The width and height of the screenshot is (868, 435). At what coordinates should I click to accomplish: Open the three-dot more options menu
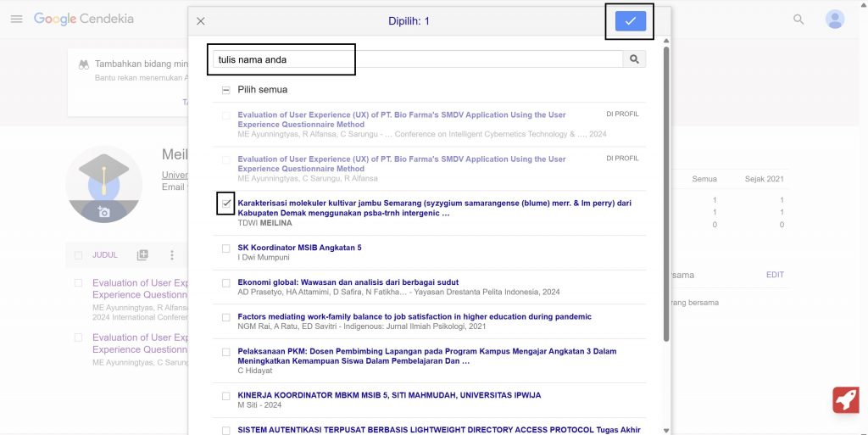(x=171, y=254)
